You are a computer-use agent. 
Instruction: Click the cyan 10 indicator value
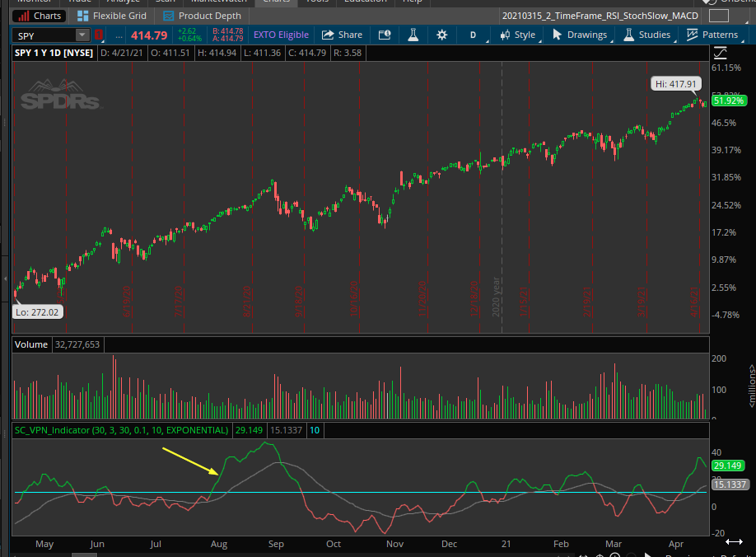[x=315, y=430]
